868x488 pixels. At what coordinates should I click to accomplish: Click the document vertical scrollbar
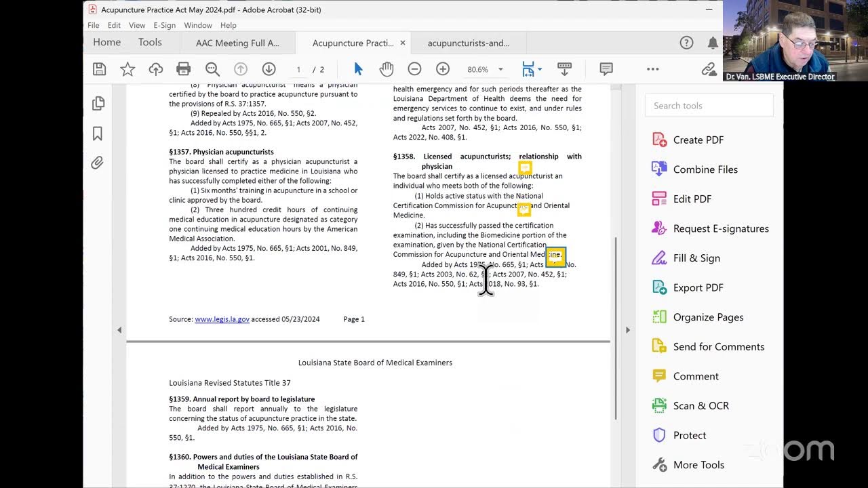(x=615, y=327)
